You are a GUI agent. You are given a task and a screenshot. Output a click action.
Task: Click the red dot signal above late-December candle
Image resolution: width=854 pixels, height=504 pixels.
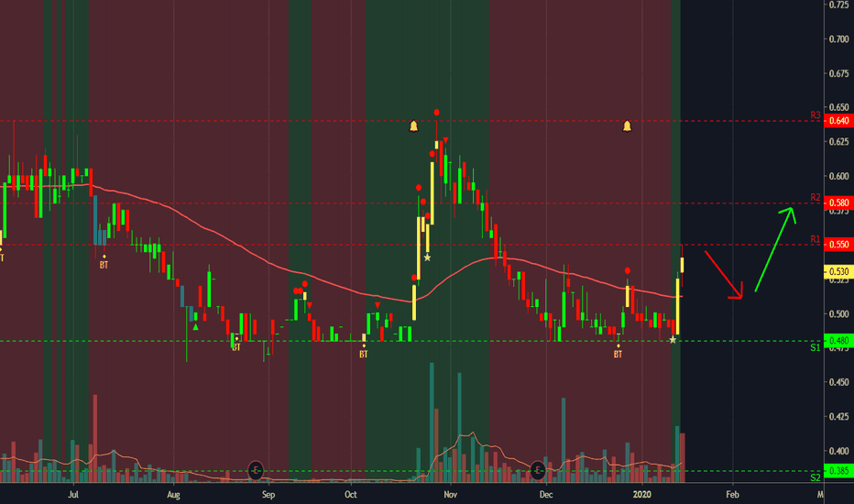coord(628,271)
